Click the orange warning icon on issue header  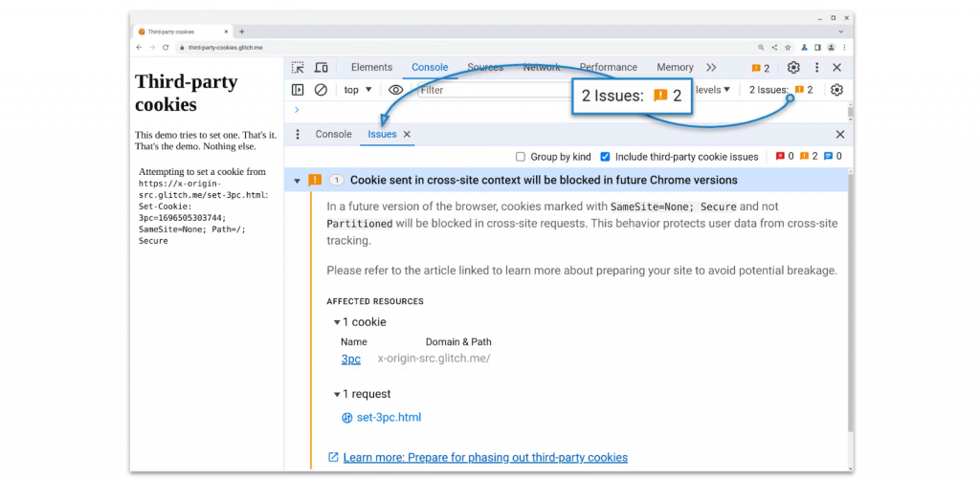tap(315, 180)
